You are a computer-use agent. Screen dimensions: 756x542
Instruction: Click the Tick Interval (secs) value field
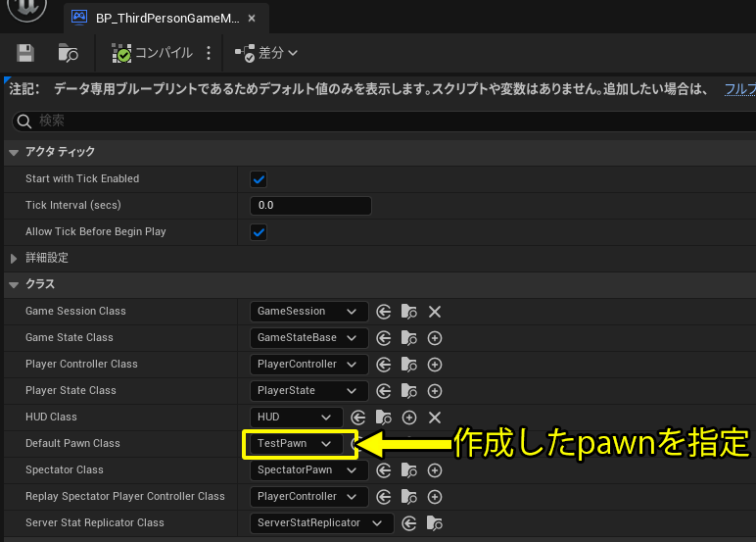pyautogui.click(x=310, y=206)
